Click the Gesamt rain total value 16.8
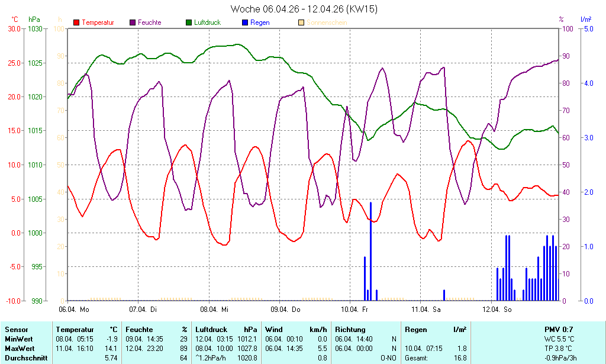Image resolution: width=606 pixels, height=364 pixels. pyautogui.click(x=459, y=358)
